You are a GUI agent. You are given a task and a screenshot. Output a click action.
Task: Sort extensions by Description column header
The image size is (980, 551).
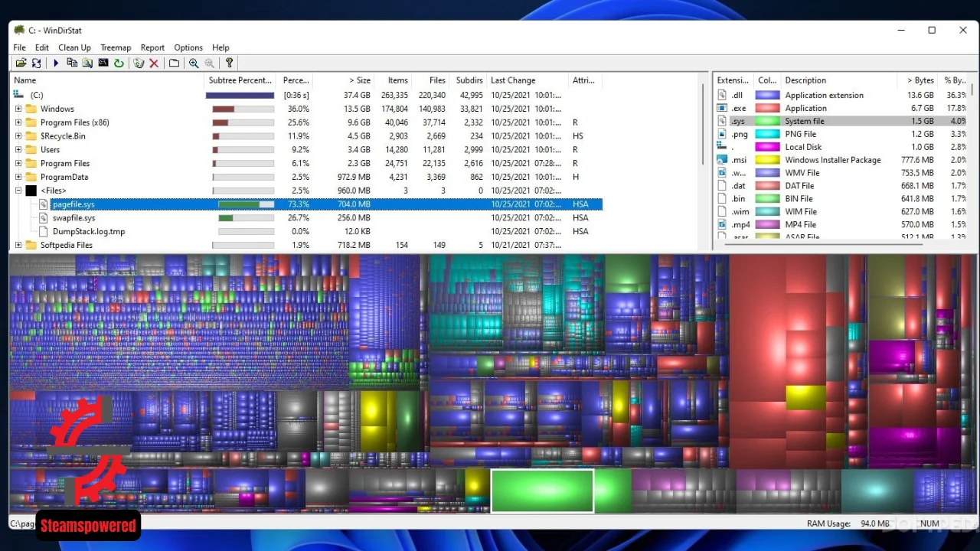(839, 80)
